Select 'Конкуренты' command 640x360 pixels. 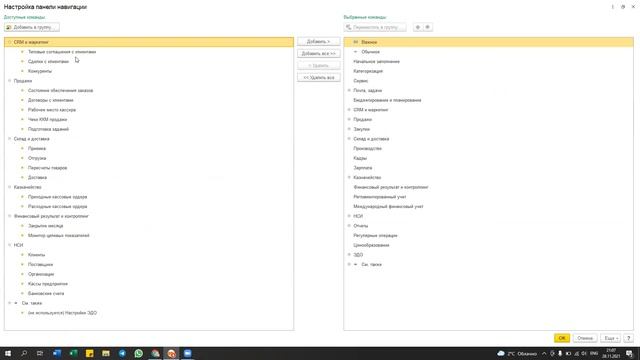point(40,71)
